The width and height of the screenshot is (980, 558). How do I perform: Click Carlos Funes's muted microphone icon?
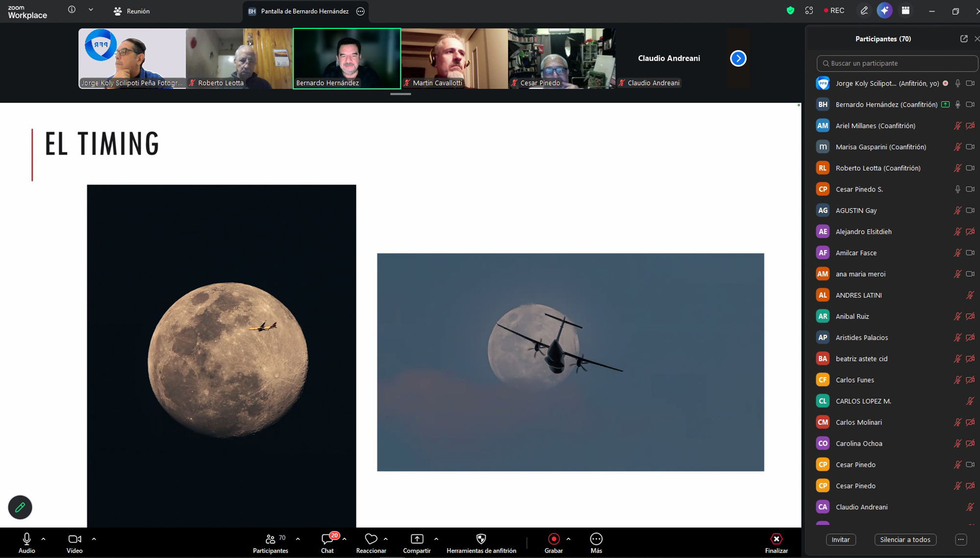pos(957,380)
